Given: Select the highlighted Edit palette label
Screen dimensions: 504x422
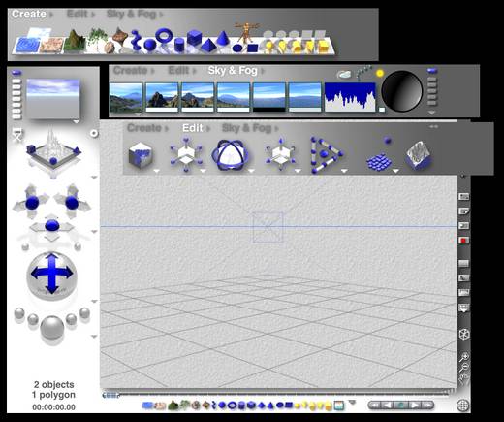Looking at the screenshot, I should [193, 128].
